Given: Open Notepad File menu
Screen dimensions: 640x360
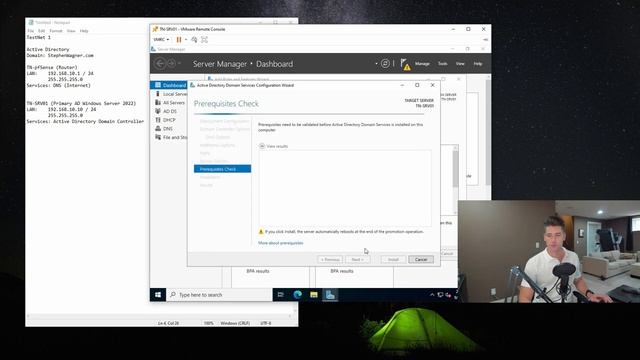Looking at the screenshot, I should 31,31.
